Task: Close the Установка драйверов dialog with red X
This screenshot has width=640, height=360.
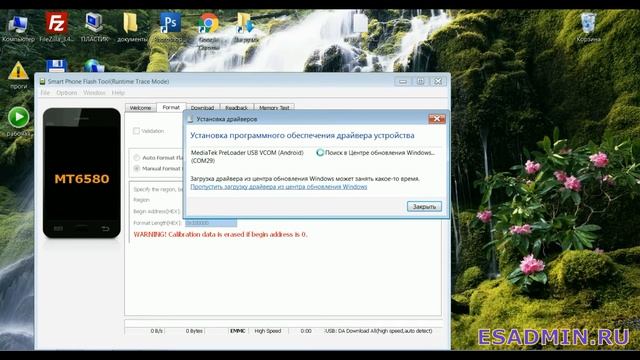Action: point(437,119)
